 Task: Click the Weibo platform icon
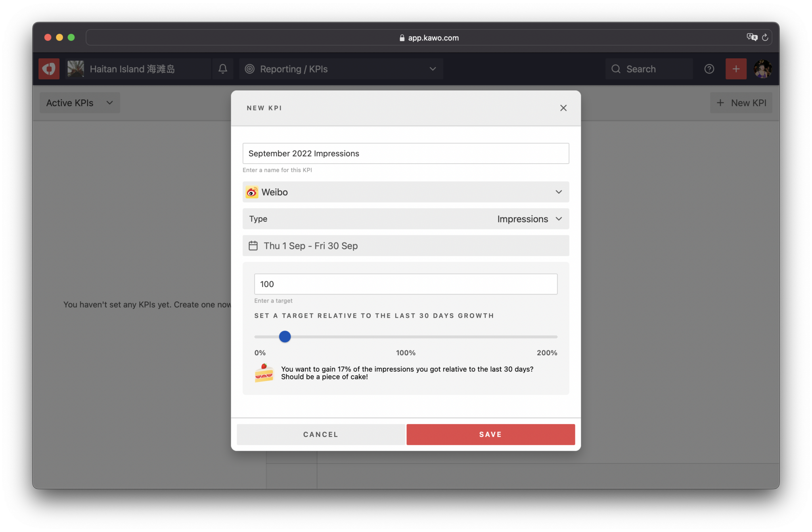tap(252, 192)
